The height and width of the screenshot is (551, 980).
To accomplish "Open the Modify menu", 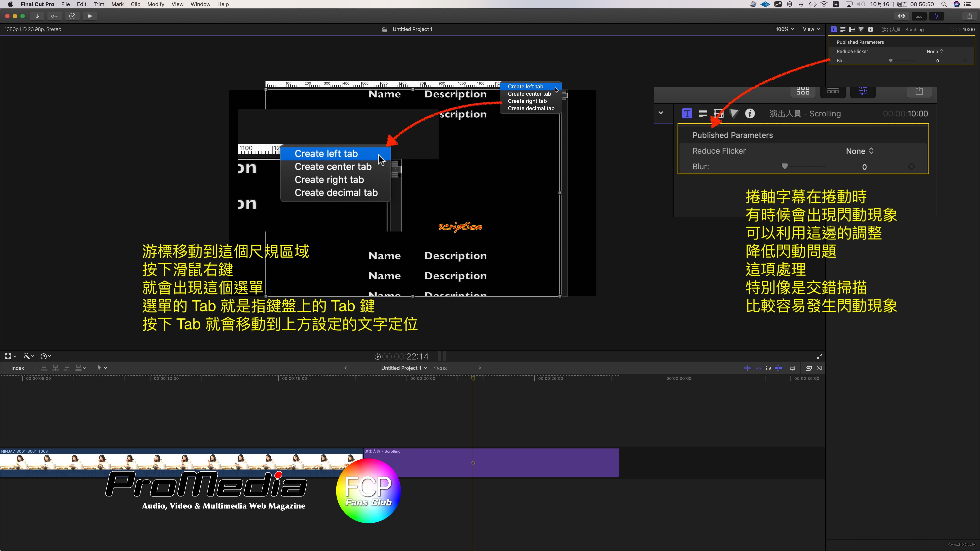I will point(156,4).
